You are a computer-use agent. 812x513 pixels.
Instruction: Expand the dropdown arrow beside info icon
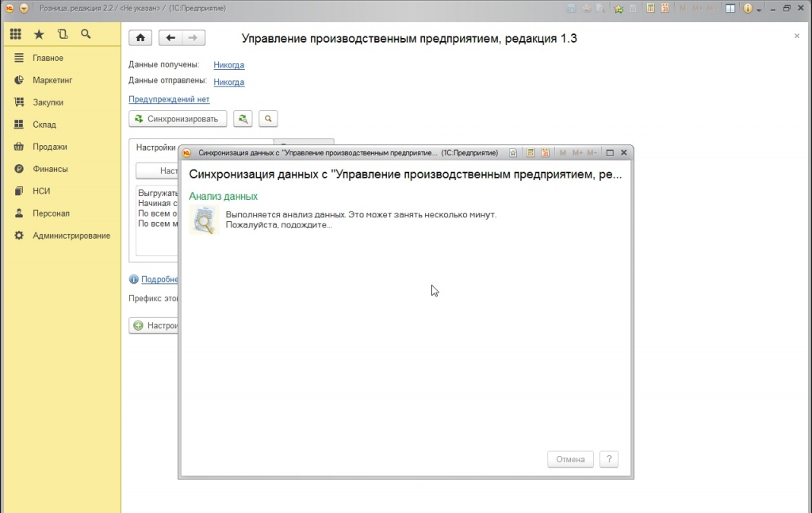click(759, 9)
